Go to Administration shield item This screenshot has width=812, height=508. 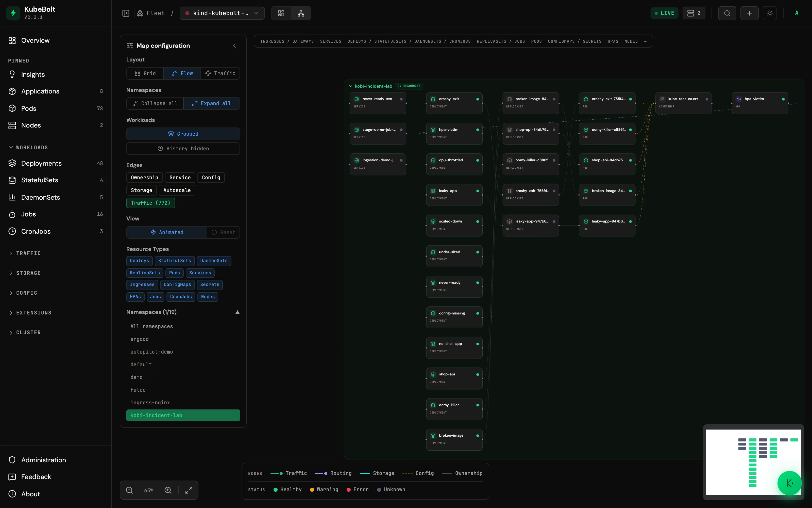(x=56, y=460)
